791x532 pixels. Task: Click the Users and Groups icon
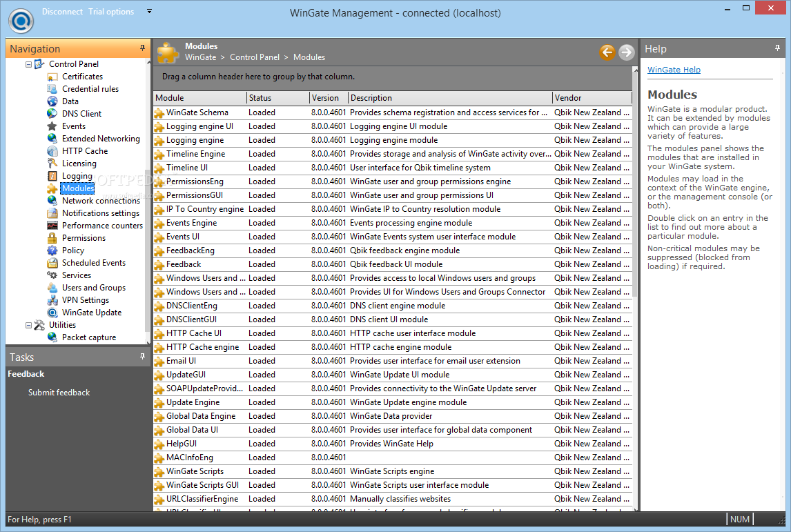[52, 288]
